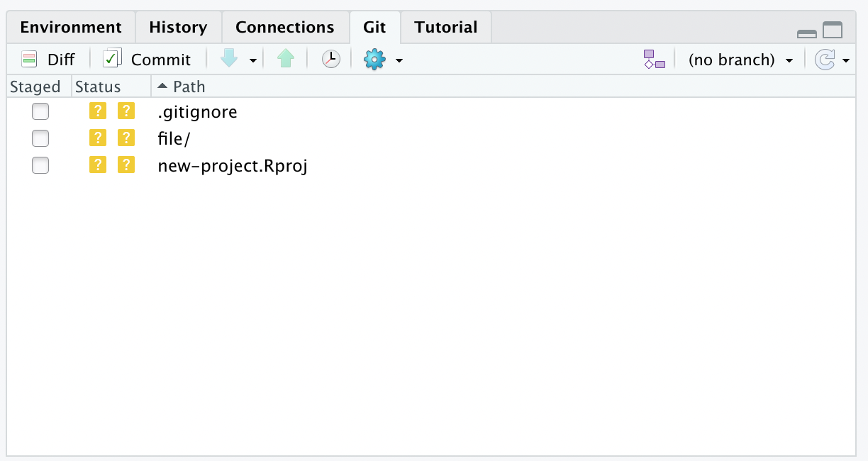Stage the .gitignore file
This screenshot has height=461, width=868.
click(x=40, y=111)
